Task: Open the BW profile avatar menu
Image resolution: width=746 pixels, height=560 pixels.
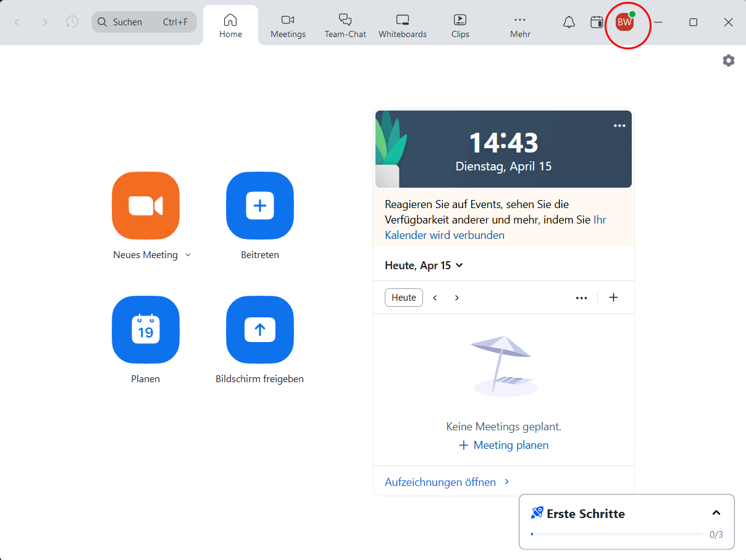Action: [x=625, y=22]
